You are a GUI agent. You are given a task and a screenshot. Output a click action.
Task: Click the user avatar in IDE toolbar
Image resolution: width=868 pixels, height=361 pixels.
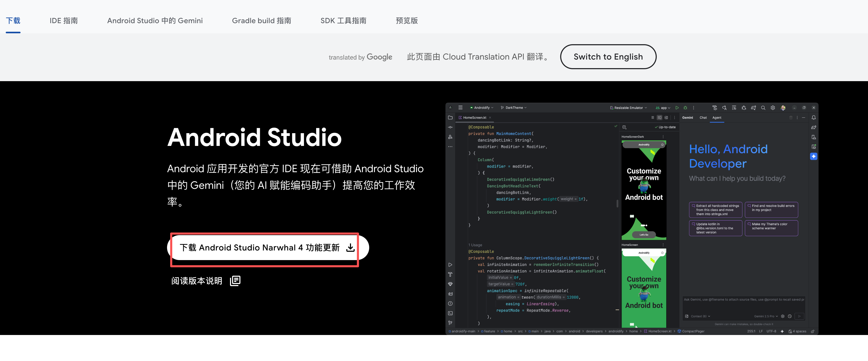pos(783,108)
